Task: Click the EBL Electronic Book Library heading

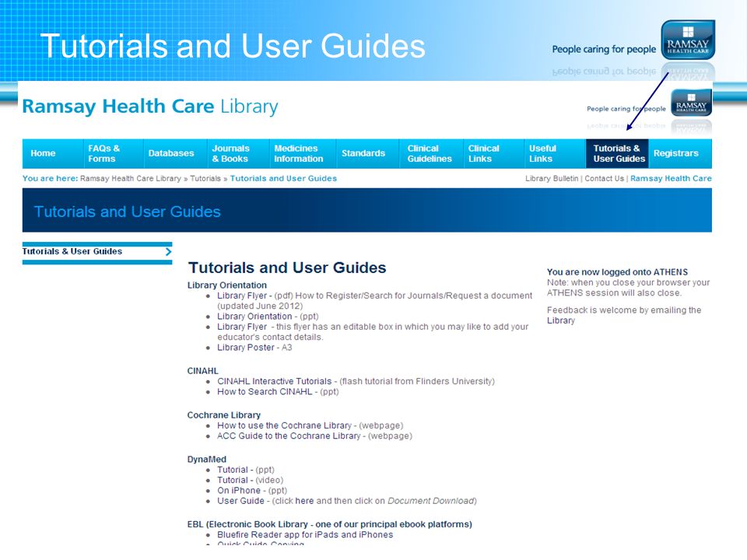Action: [330, 524]
